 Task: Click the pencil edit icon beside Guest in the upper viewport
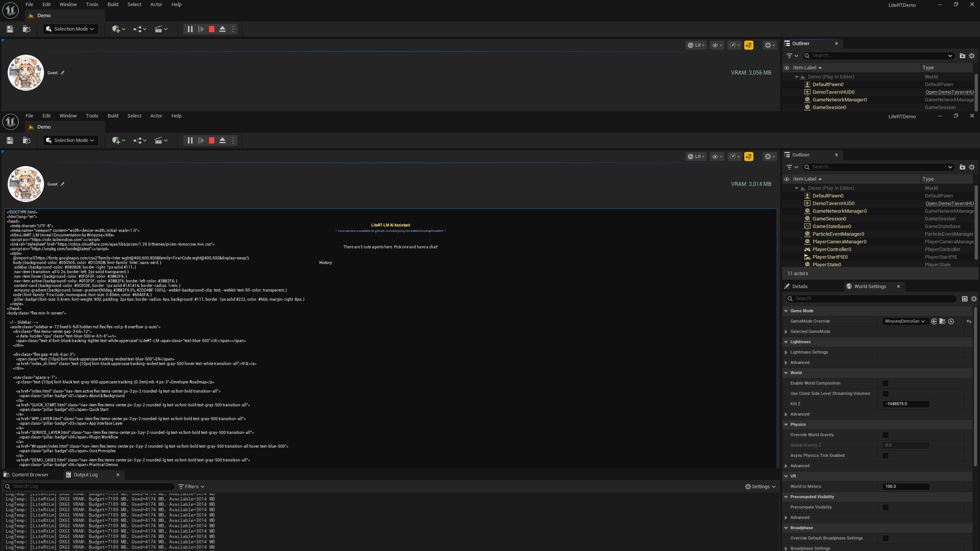62,73
